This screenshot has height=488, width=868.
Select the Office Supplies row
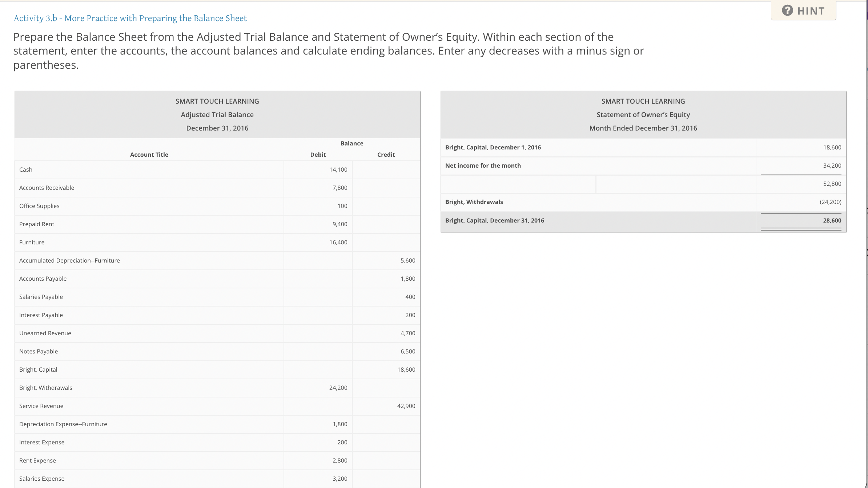click(217, 206)
